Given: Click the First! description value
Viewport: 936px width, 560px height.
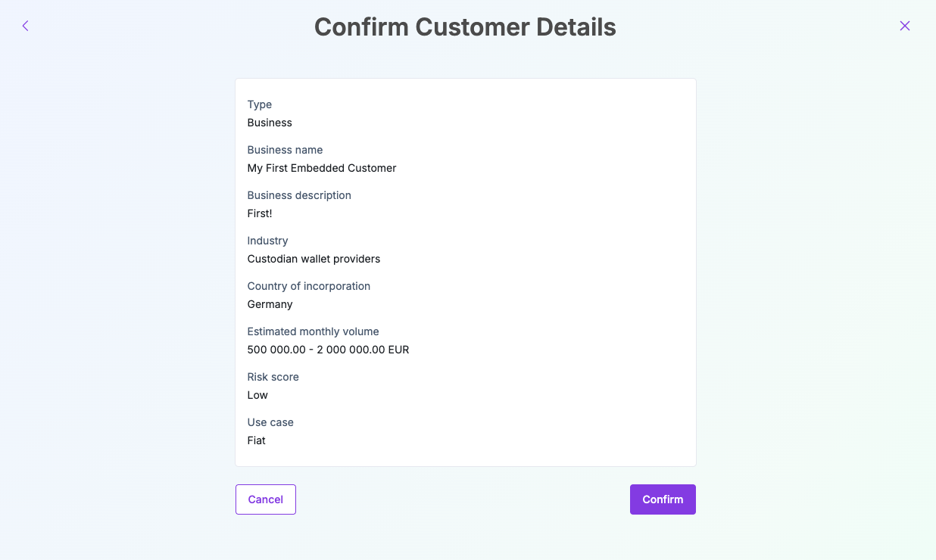Looking at the screenshot, I should click(260, 213).
